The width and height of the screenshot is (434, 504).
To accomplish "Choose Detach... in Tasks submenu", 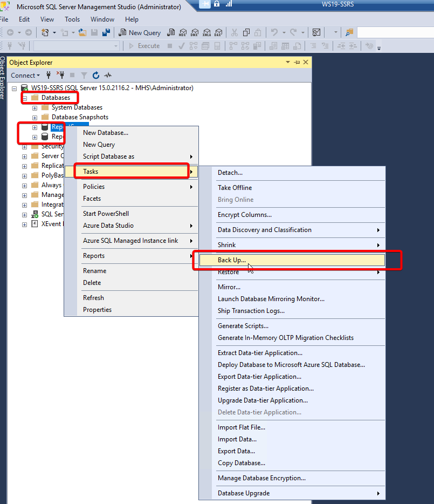I will (292, 172).
